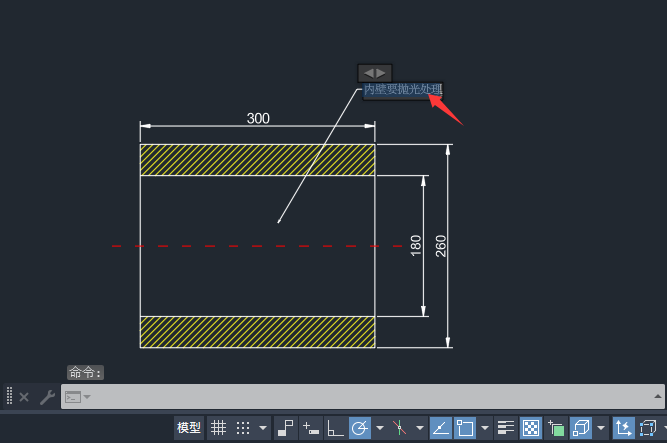Disable the 2D object snap square icon

tap(465, 428)
